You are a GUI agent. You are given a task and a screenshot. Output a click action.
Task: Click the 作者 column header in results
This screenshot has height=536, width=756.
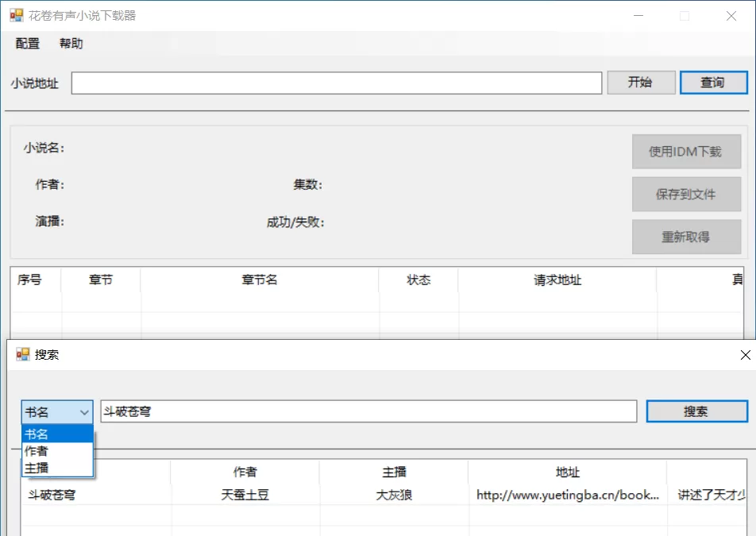pos(245,472)
